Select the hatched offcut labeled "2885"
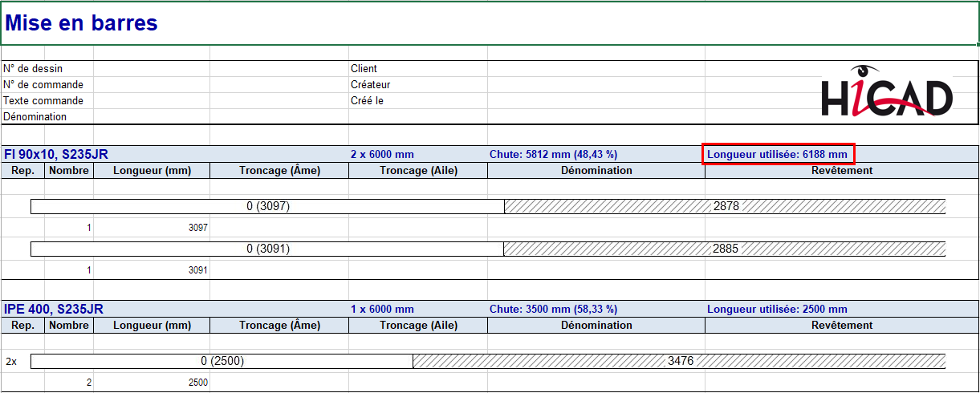 click(x=725, y=249)
